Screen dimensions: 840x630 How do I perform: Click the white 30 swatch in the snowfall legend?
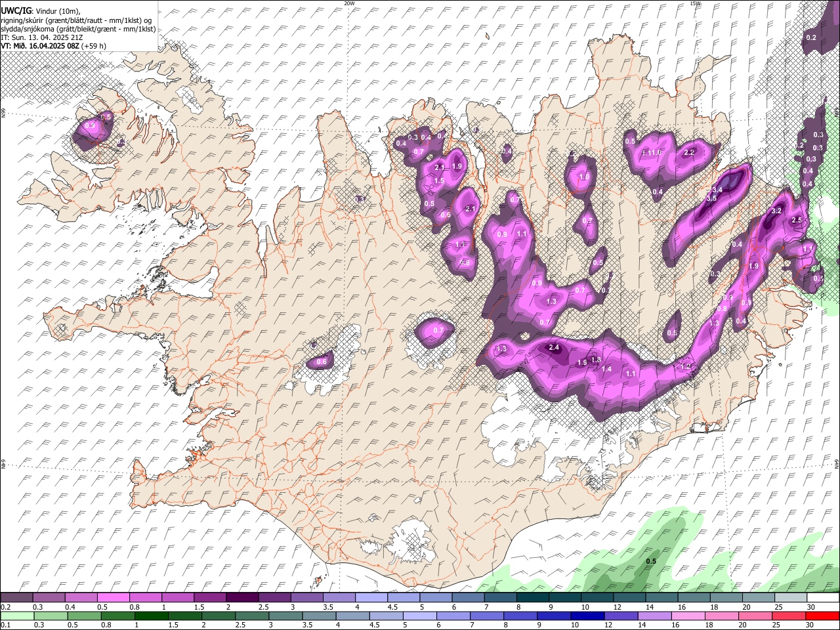coord(823,597)
